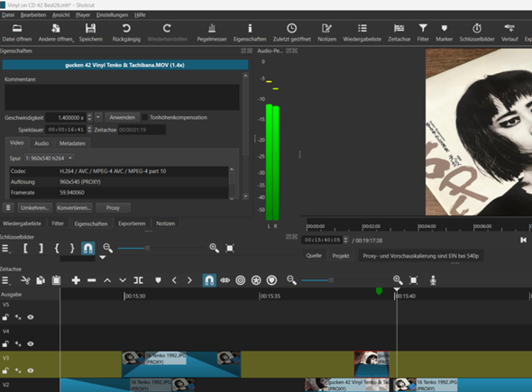Set keyframe in-point with left bracket
532x392 pixels.
coord(25,248)
